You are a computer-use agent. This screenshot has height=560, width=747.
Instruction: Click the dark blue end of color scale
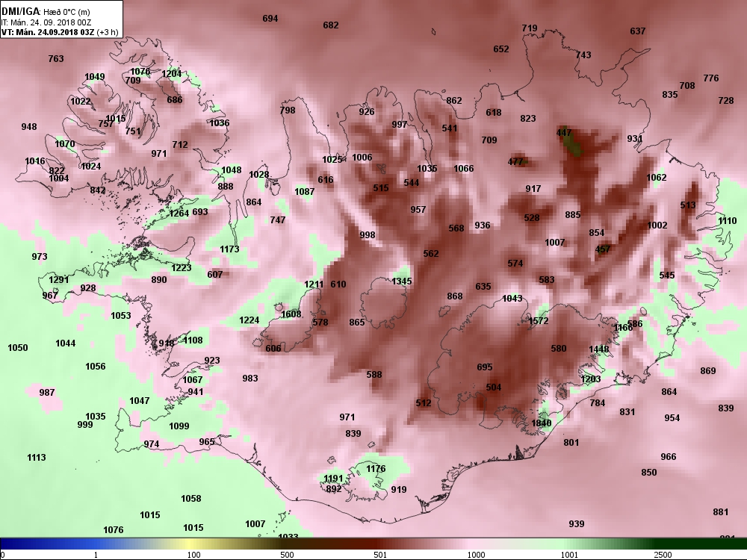(x=19, y=544)
